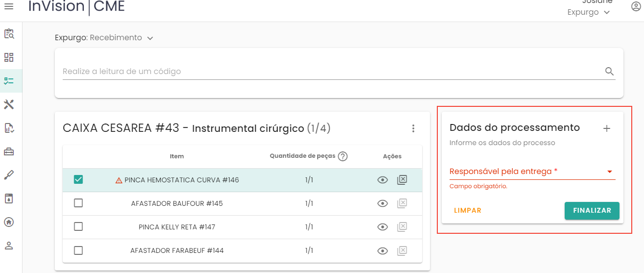644x273 pixels.
Task: Click the search magnifier icon
Action: 609,72
